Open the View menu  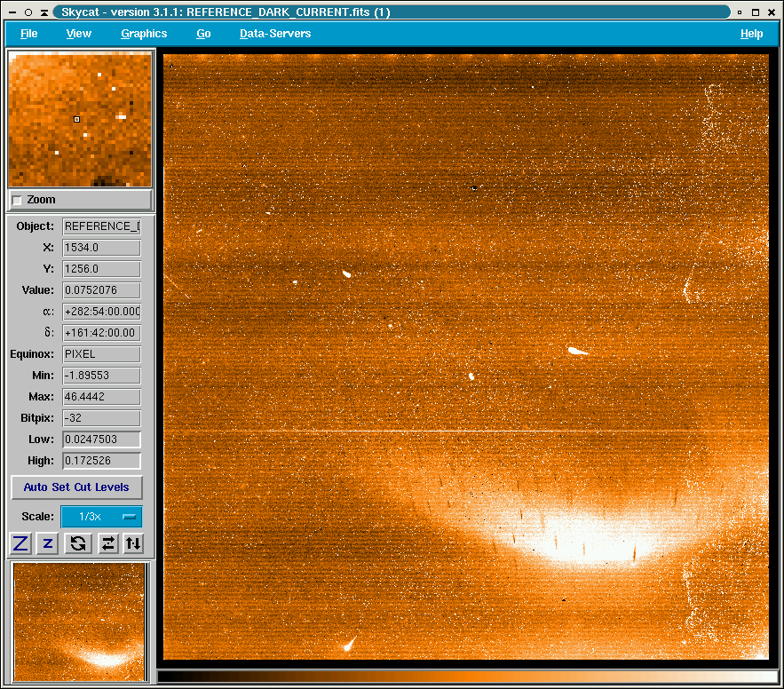point(79,34)
